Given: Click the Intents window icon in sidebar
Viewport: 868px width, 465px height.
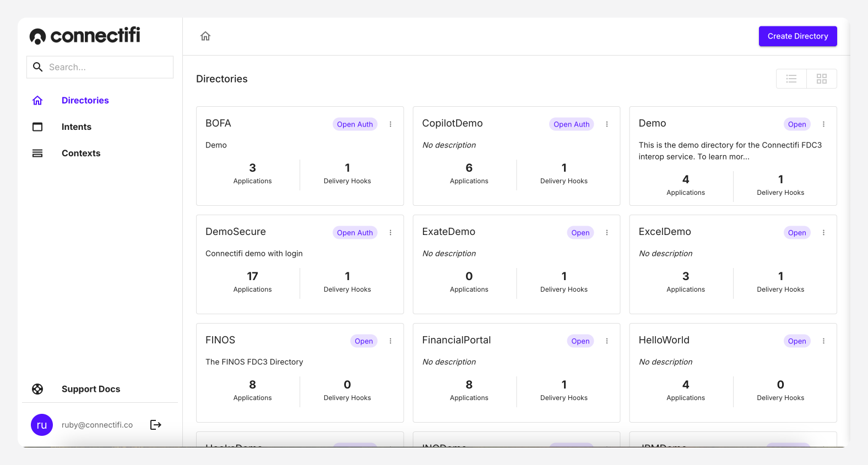Looking at the screenshot, I should pos(37,127).
